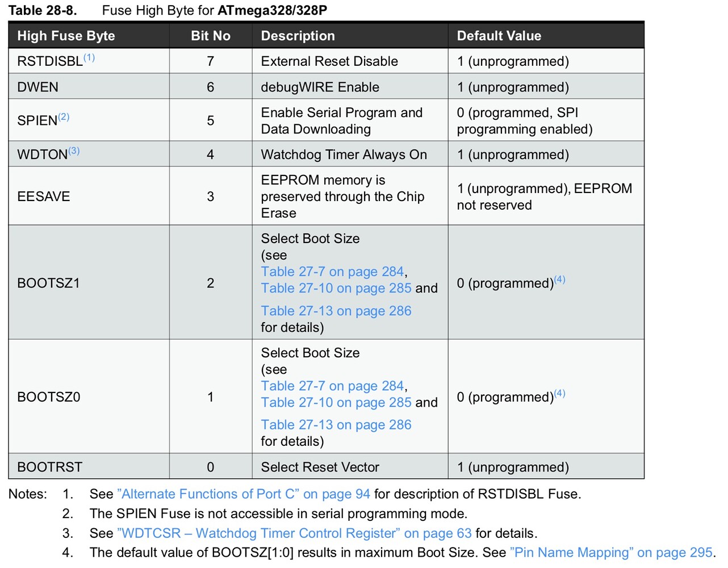Click the BOOTRST fuse name cell
The image size is (728, 568).
point(50,467)
